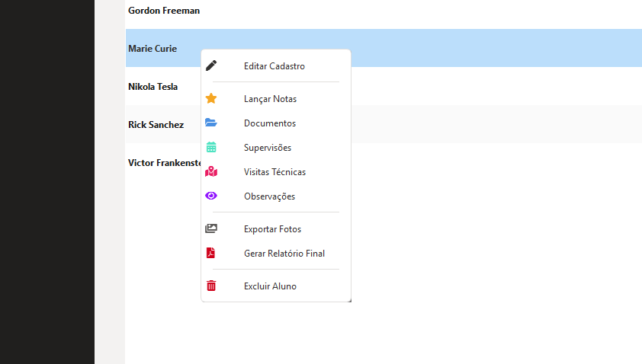Click the calendar icon beside Supervisões
The image size is (642, 364).
tap(211, 147)
